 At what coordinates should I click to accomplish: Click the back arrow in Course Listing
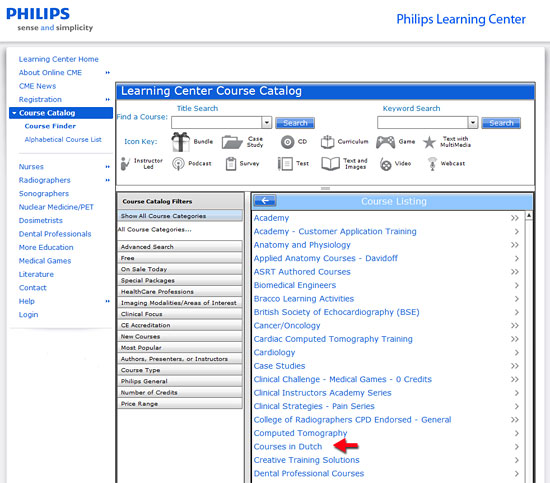click(265, 201)
